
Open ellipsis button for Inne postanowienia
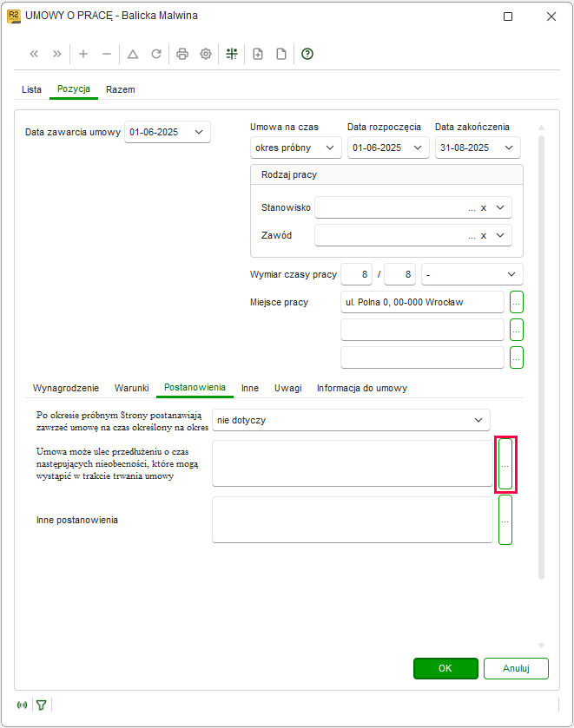505,520
